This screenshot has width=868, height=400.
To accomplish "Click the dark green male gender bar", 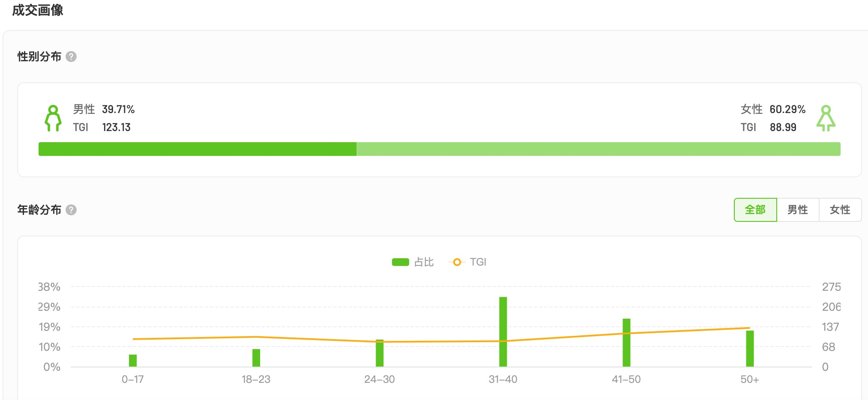I will click(x=197, y=149).
